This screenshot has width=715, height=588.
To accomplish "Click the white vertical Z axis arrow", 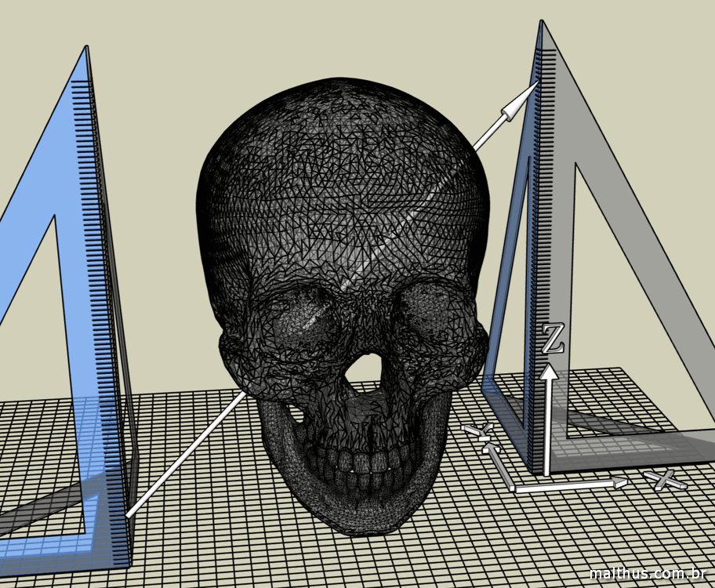I will pos(546,419).
